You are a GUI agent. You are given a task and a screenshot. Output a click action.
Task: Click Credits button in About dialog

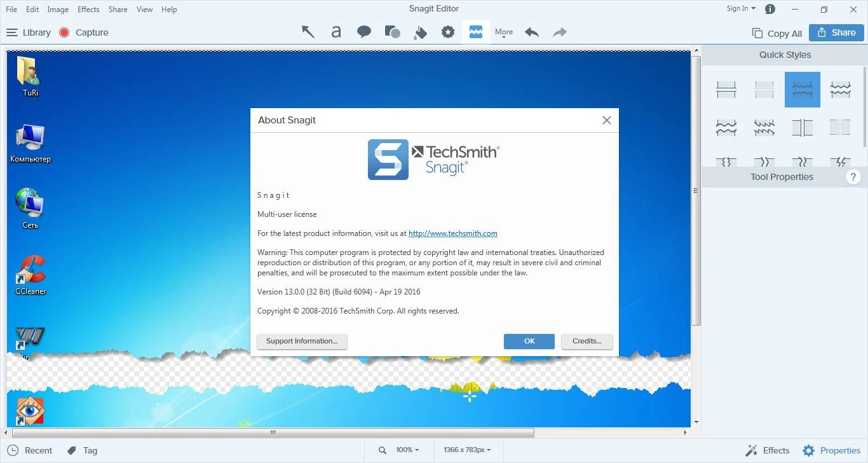(587, 342)
